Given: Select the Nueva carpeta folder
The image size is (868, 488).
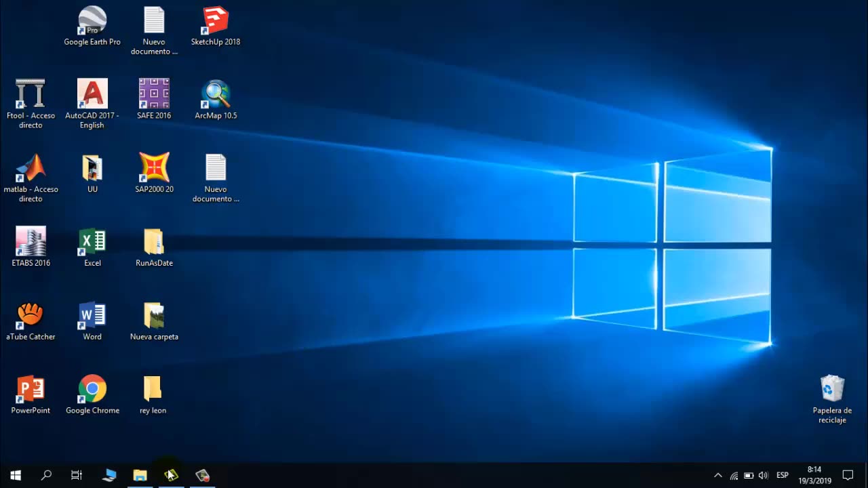Looking at the screenshot, I should (154, 321).
